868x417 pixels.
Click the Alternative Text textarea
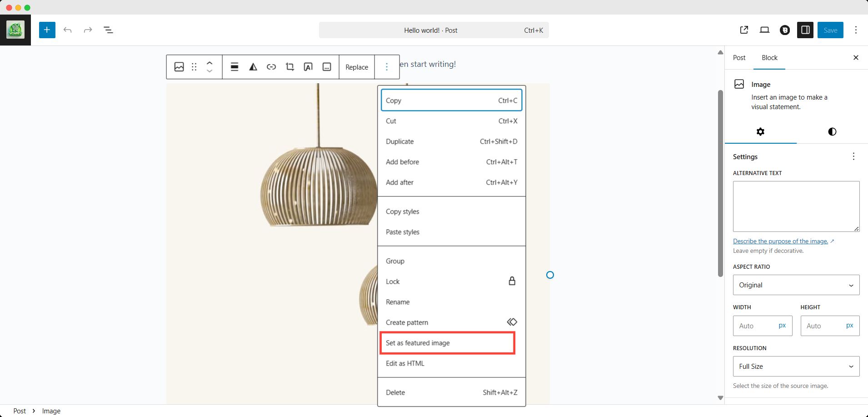click(796, 206)
